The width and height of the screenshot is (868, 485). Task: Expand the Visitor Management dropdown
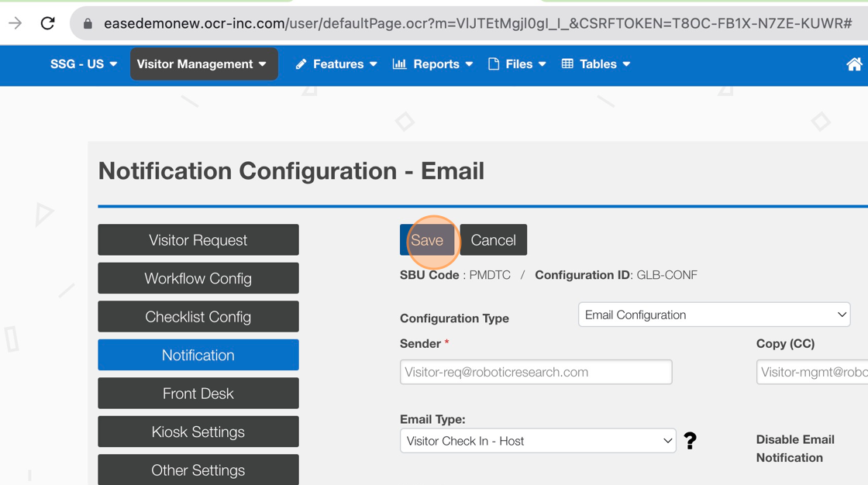[x=201, y=64]
